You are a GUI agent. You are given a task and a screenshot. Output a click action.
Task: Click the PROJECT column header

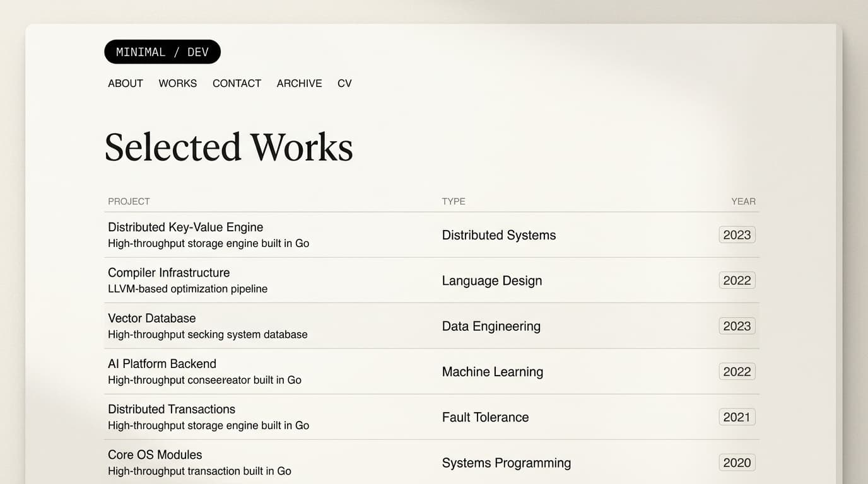click(129, 202)
